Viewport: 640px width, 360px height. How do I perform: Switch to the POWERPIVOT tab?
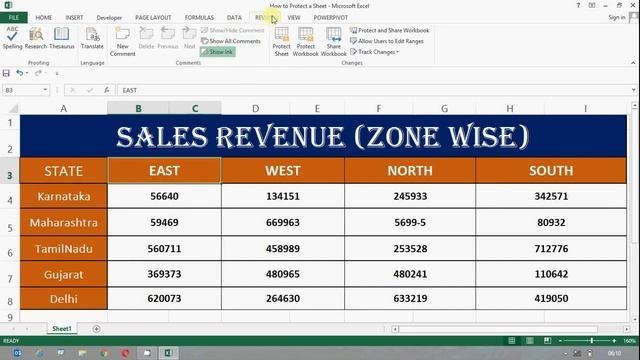[331, 18]
